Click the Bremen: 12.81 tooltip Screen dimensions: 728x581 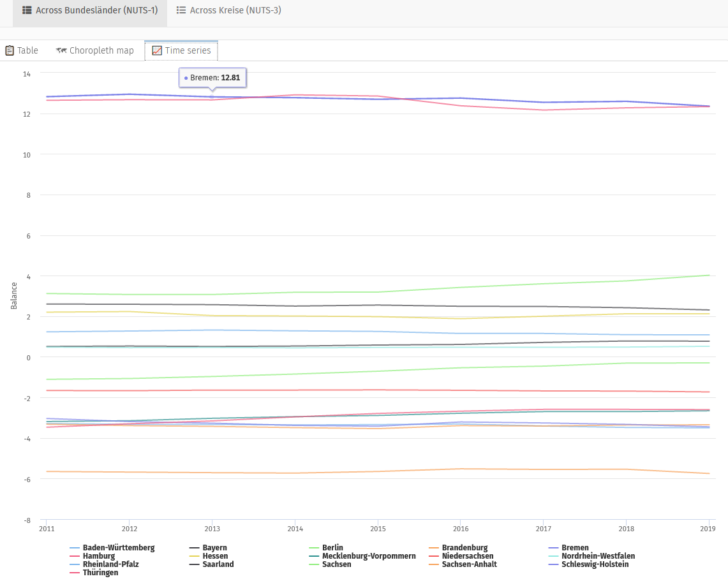[x=212, y=78]
